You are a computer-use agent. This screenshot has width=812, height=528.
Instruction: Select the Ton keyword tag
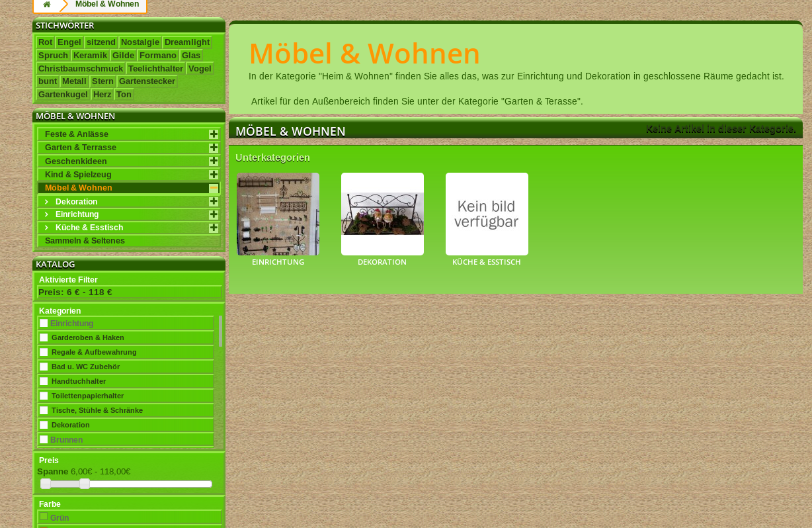(124, 95)
